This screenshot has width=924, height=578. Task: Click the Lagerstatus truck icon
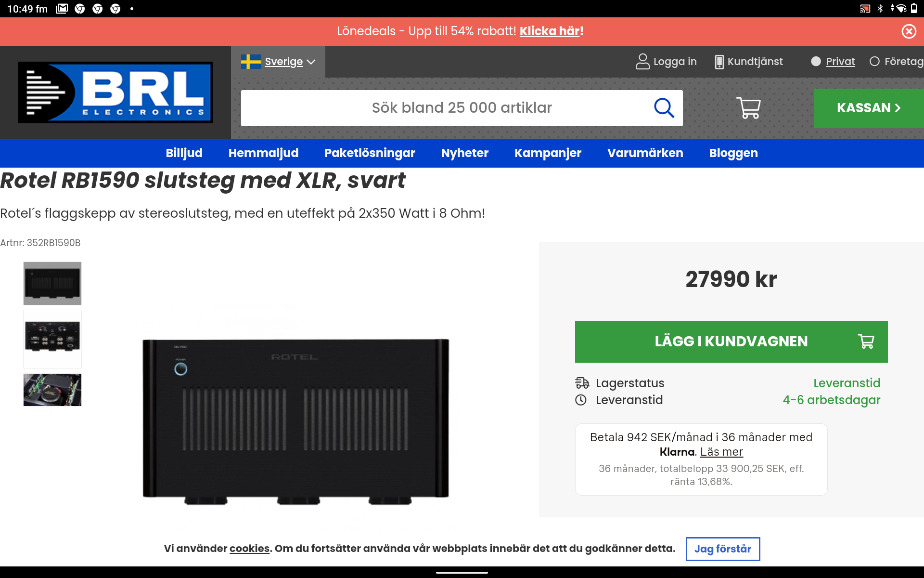coord(582,383)
